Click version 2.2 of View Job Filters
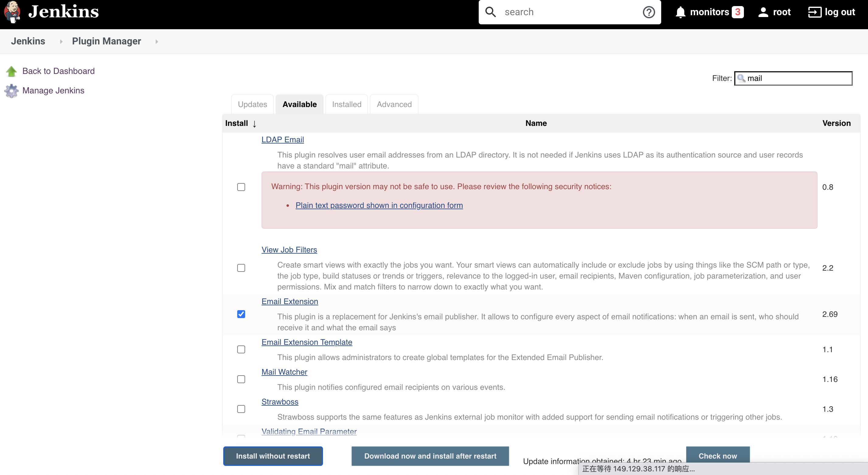The image size is (868, 475). point(828,268)
